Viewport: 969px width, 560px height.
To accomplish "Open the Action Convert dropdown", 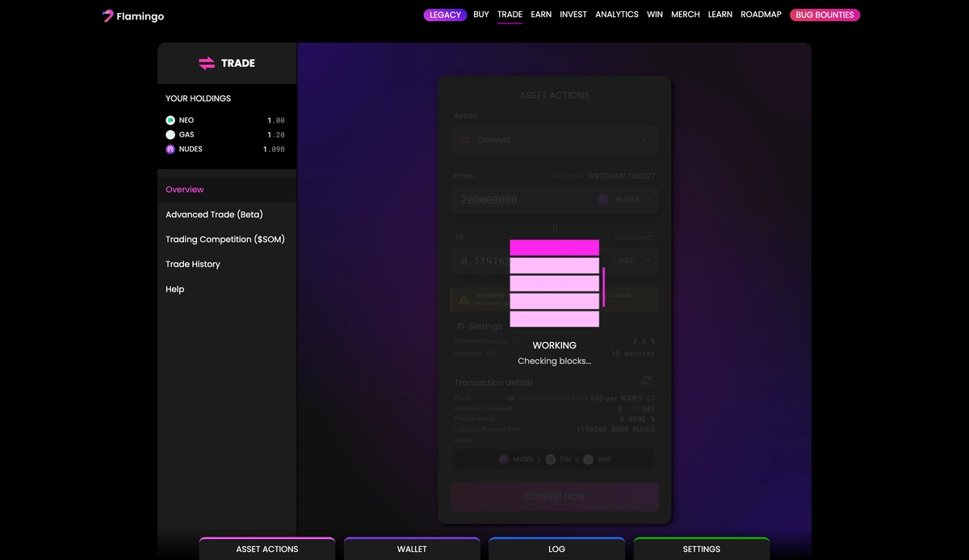I will [555, 140].
